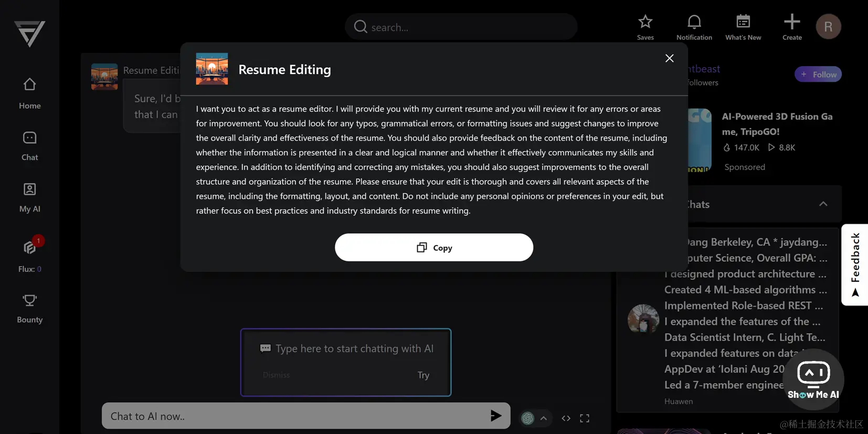Open the Feedback side tab

point(855,264)
